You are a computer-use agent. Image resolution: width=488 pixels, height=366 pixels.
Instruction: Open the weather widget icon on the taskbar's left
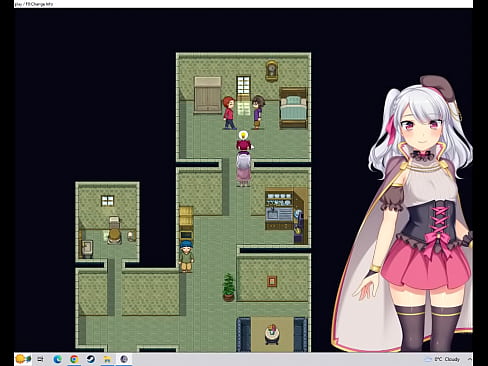[x=23, y=359]
